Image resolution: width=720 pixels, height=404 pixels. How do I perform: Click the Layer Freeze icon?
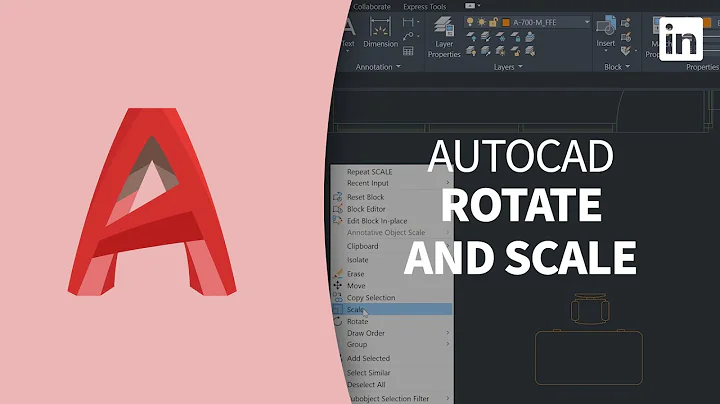[x=500, y=37]
